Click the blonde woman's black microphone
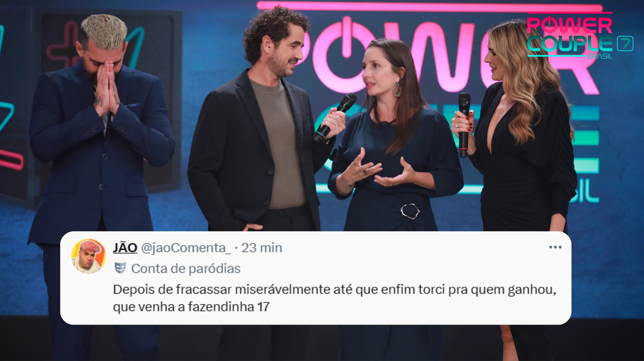The height and width of the screenshot is (361, 644). (x=464, y=125)
